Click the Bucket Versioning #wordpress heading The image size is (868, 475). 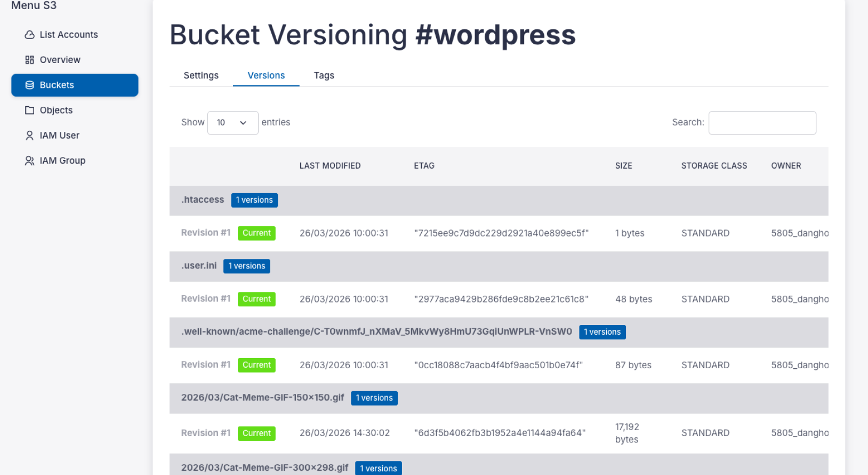click(373, 35)
